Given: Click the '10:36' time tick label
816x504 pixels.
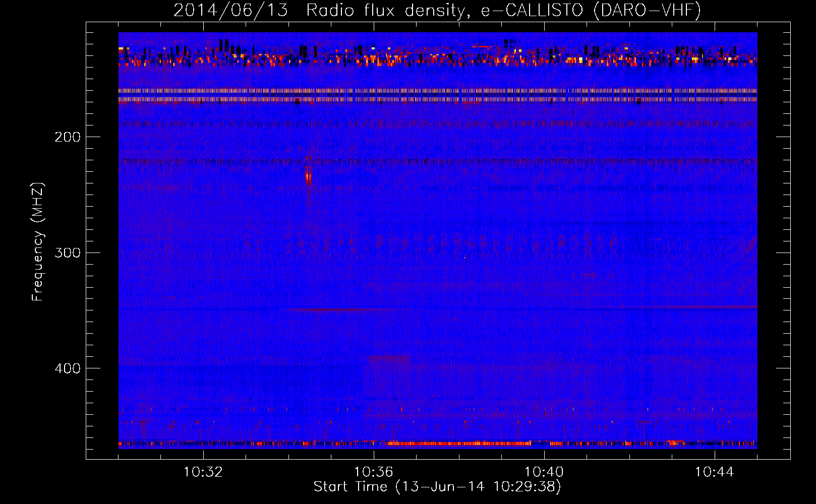Looking at the screenshot, I should [x=373, y=472].
